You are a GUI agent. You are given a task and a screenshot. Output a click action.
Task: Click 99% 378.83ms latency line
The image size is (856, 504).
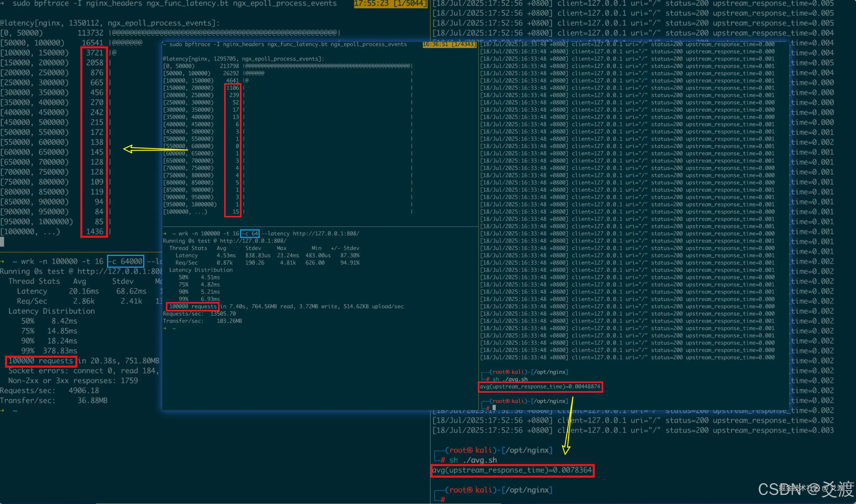pos(49,350)
